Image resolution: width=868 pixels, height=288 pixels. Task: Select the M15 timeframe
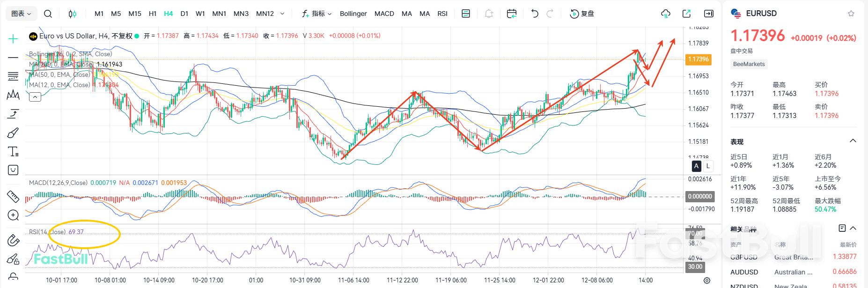point(135,14)
